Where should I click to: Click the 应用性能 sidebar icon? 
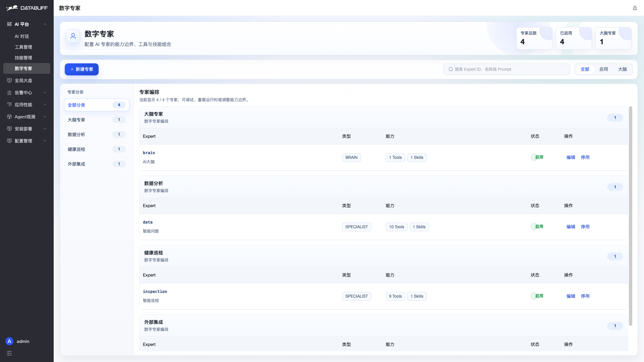[9, 105]
